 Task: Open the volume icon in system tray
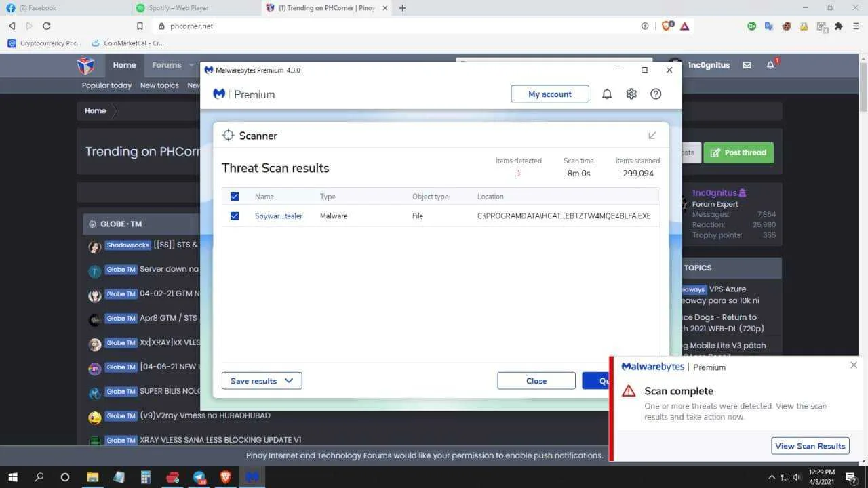[x=797, y=477]
